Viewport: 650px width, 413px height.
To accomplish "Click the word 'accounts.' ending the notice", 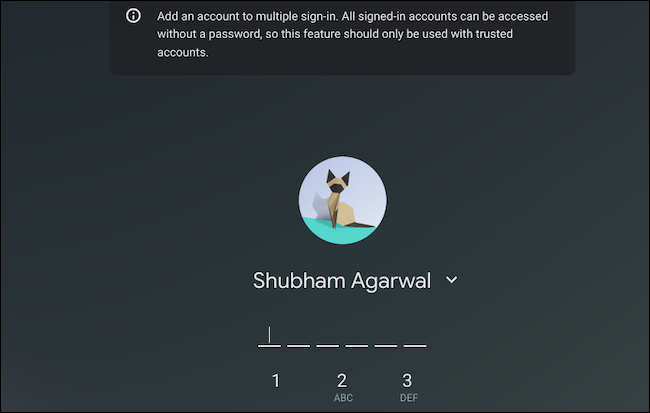I will coord(182,52).
